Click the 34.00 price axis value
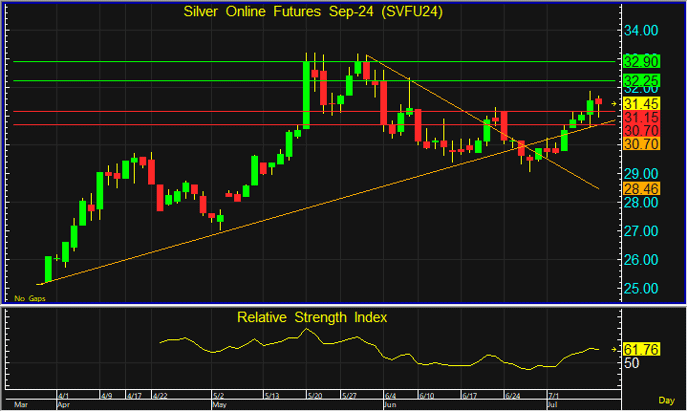 [x=641, y=31]
